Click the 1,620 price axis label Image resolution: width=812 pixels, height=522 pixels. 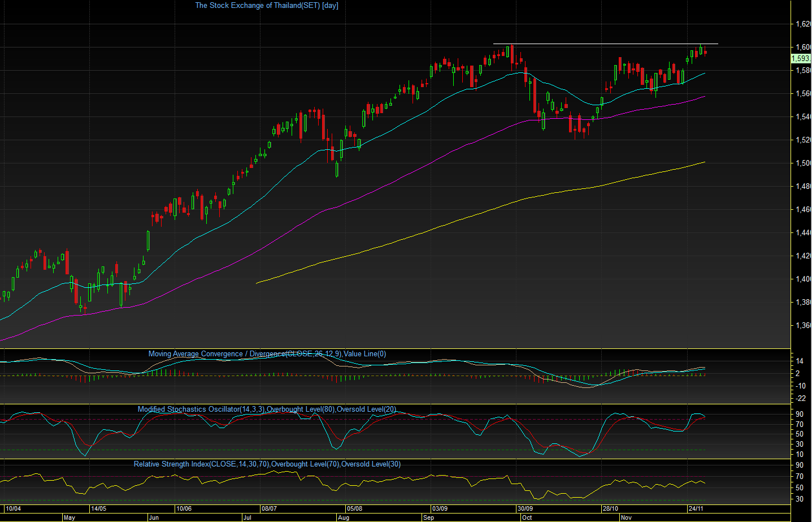pos(803,24)
